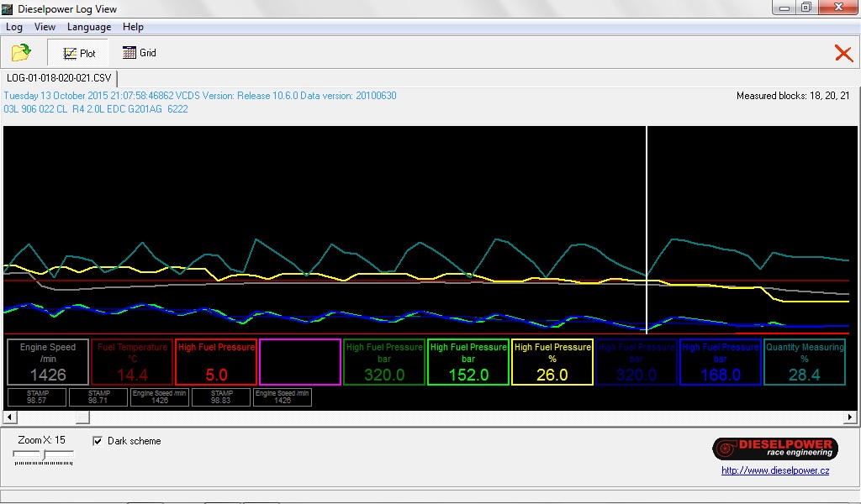Click the horizontal scrollbar right arrow
The height and width of the screenshot is (504, 861).
coord(851,417)
